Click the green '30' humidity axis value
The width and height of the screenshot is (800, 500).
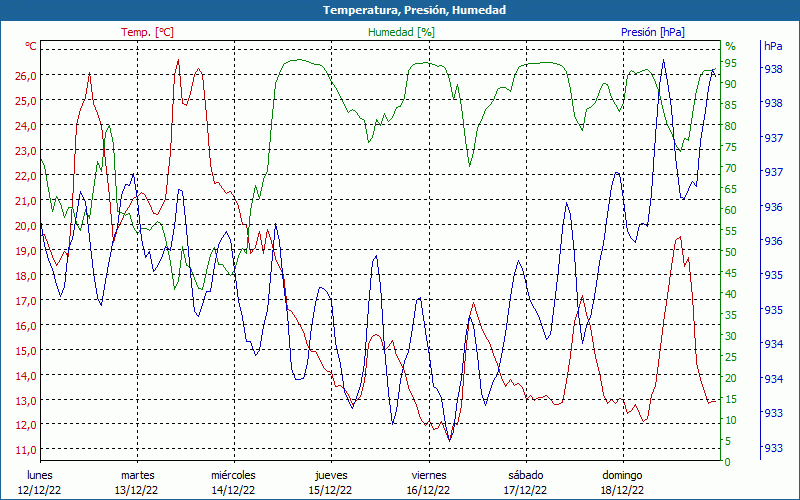point(731,336)
